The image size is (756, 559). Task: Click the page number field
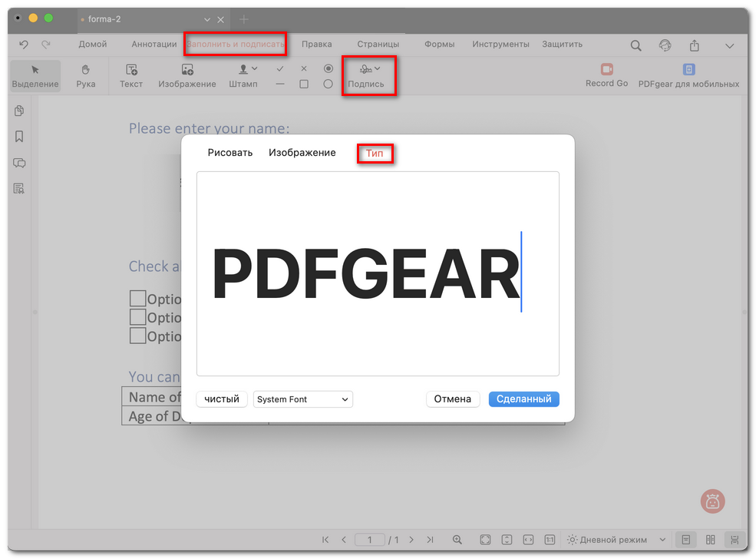370,540
